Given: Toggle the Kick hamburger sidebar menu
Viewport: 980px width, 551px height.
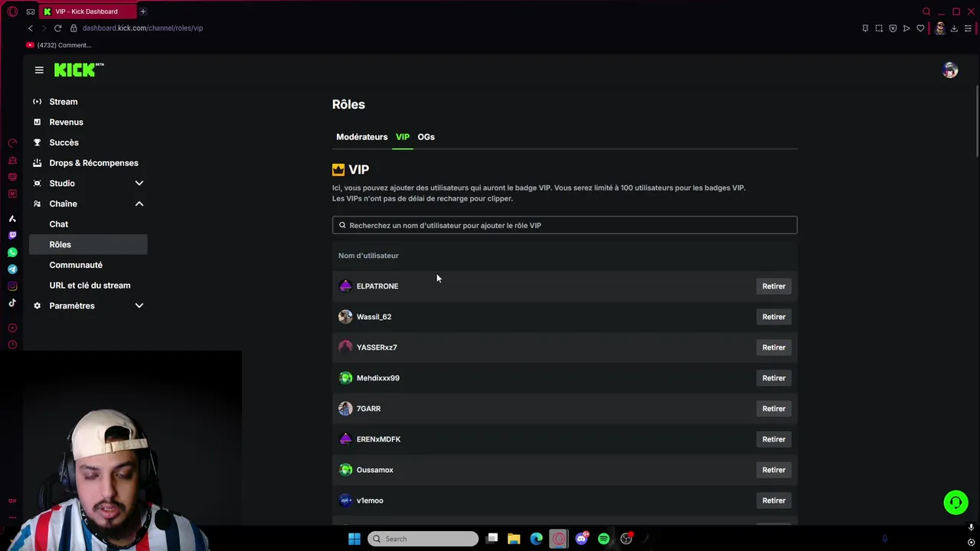Looking at the screenshot, I should pyautogui.click(x=39, y=70).
